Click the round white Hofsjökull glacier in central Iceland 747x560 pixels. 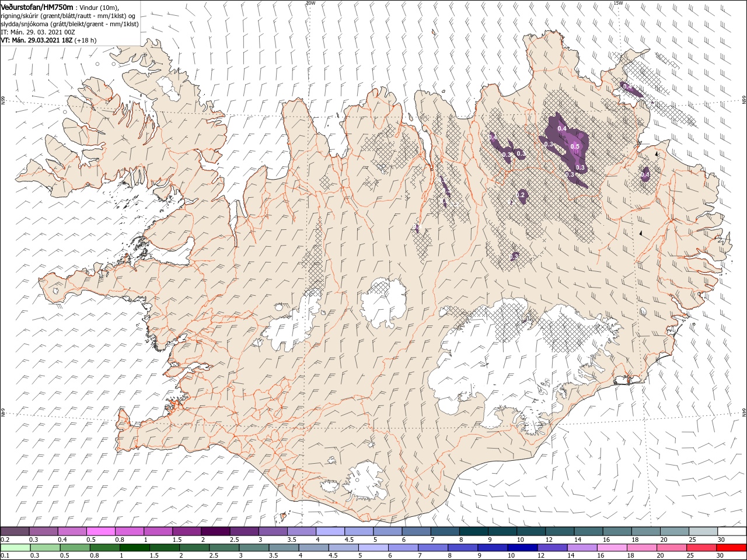383,303
